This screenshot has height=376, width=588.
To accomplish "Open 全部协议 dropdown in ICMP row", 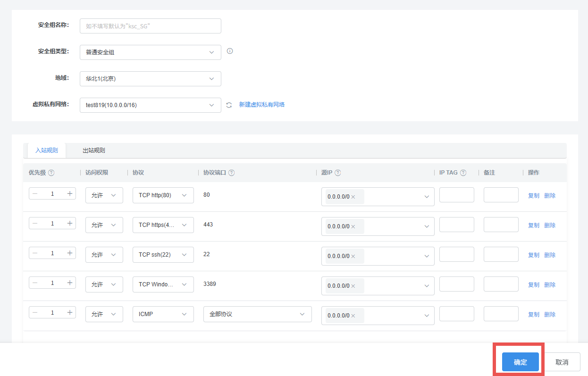I will point(257,314).
